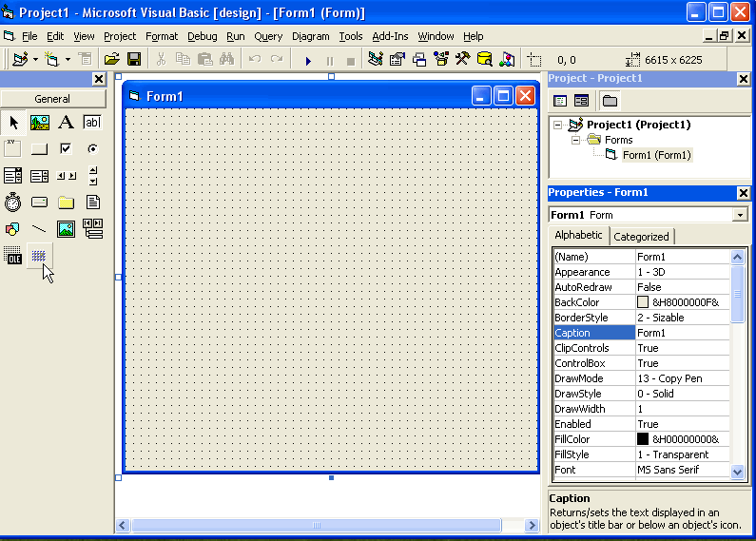
Task: Click the properties list scroll down arrow
Action: [737, 472]
